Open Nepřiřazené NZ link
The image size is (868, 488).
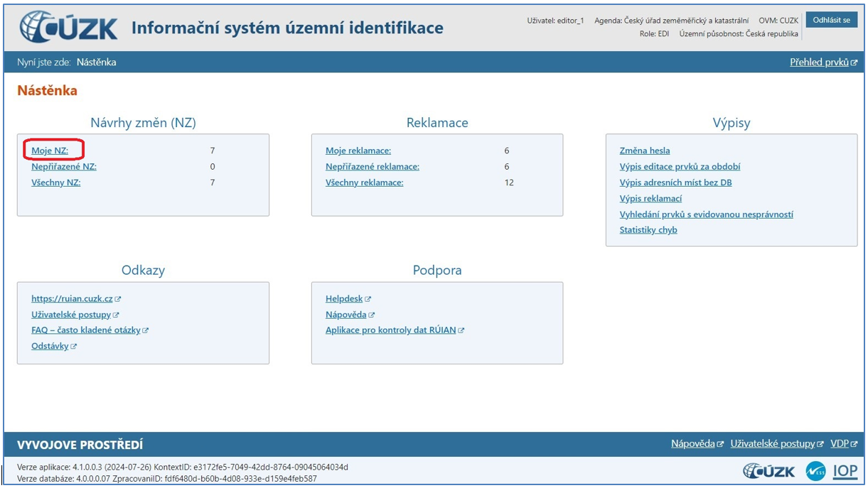pos(64,167)
